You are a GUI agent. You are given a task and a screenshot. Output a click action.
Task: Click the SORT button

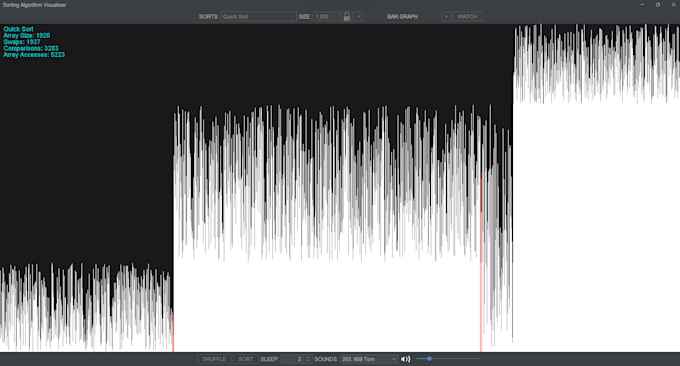pyautogui.click(x=245, y=359)
